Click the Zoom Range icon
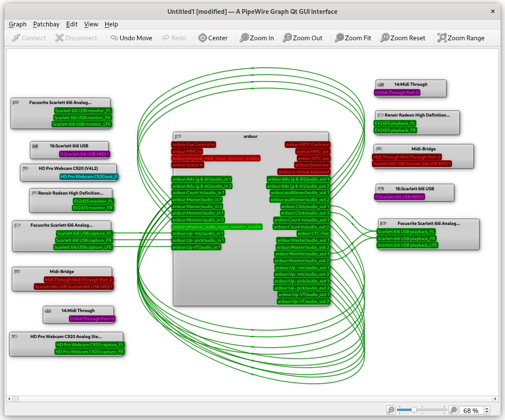The image size is (505, 420). coord(442,38)
